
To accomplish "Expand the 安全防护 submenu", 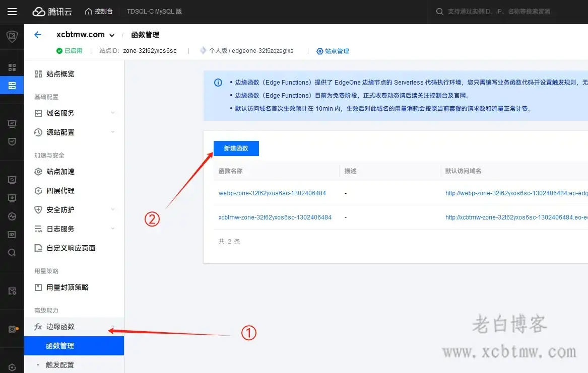I will coord(60,209).
